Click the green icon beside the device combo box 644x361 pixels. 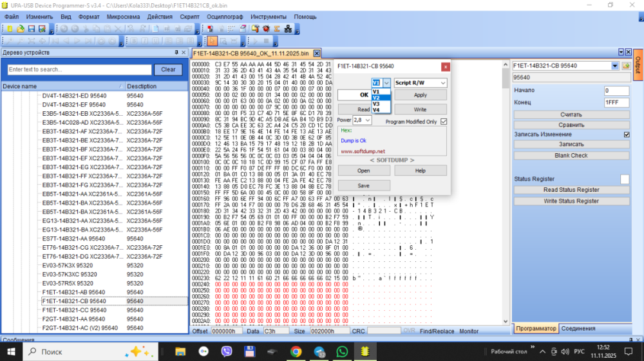tap(626, 66)
